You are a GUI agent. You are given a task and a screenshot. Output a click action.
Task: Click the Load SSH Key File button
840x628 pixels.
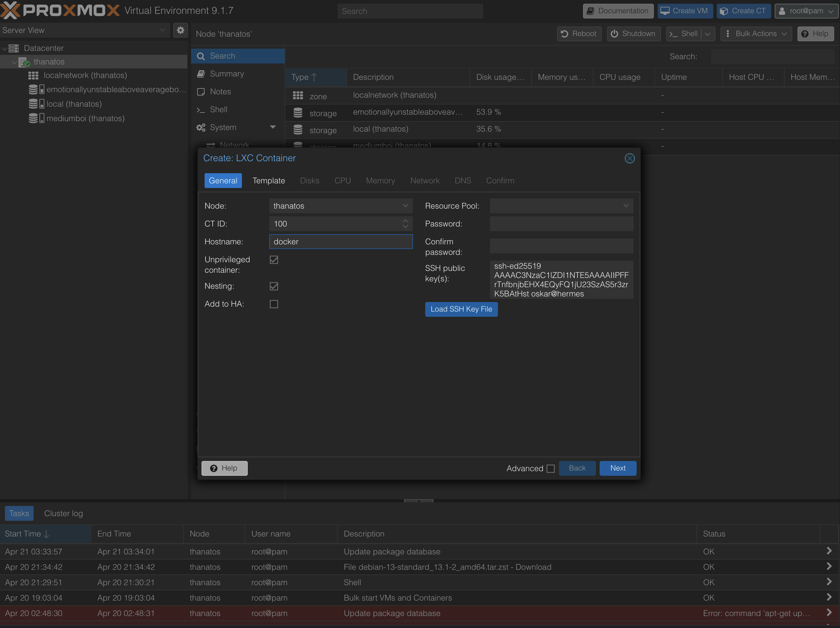(461, 309)
